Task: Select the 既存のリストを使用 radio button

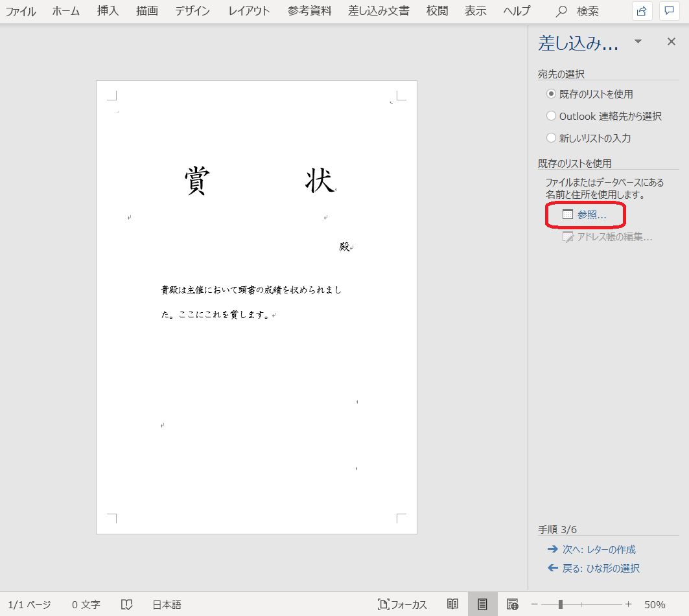Action: tap(552, 94)
